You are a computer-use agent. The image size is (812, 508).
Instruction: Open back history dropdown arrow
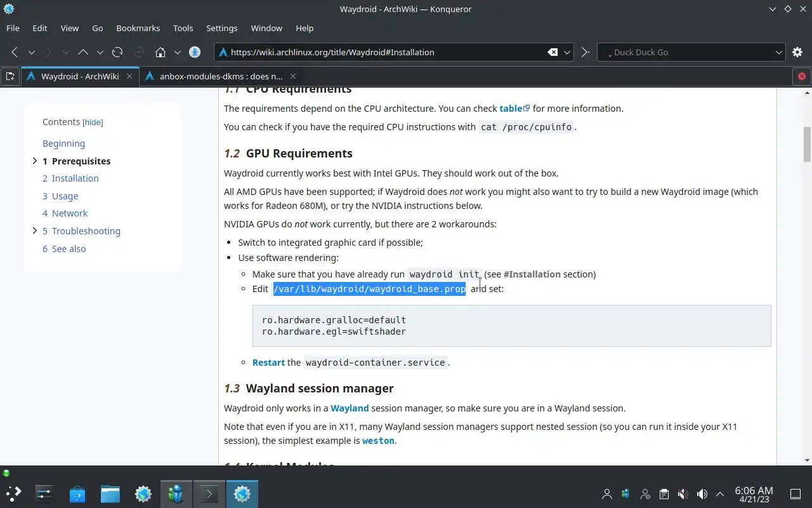(31, 52)
